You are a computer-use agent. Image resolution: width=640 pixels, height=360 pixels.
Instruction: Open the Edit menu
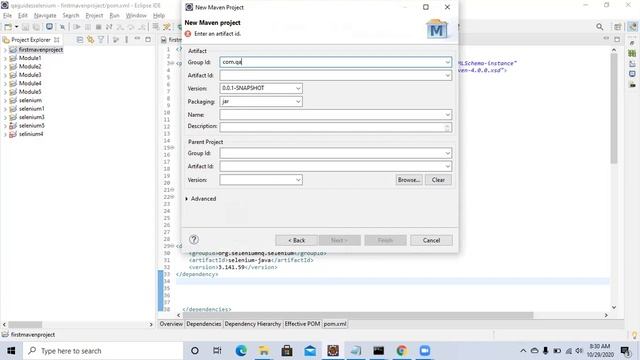click(22, 16)
